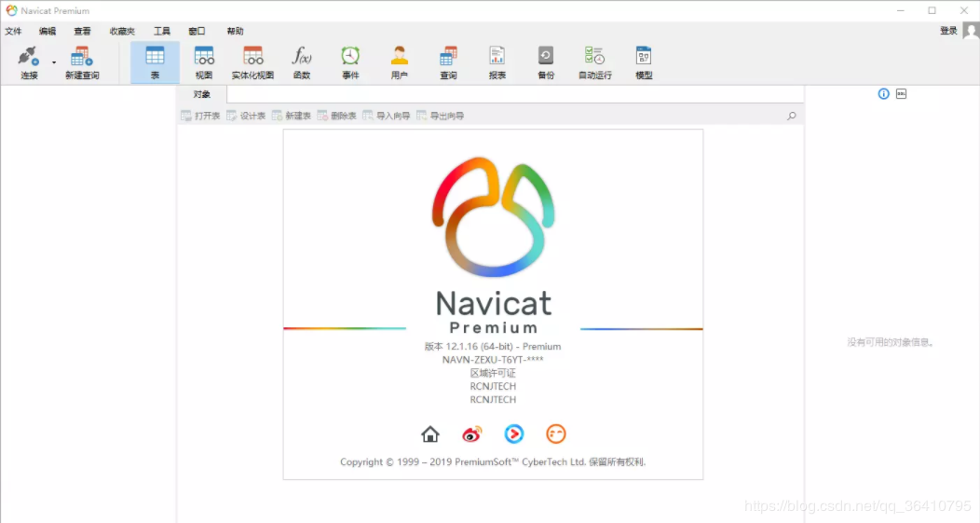980x523 pixels.
Task: Open the 报表 (Report) icon
Action: 497,62
